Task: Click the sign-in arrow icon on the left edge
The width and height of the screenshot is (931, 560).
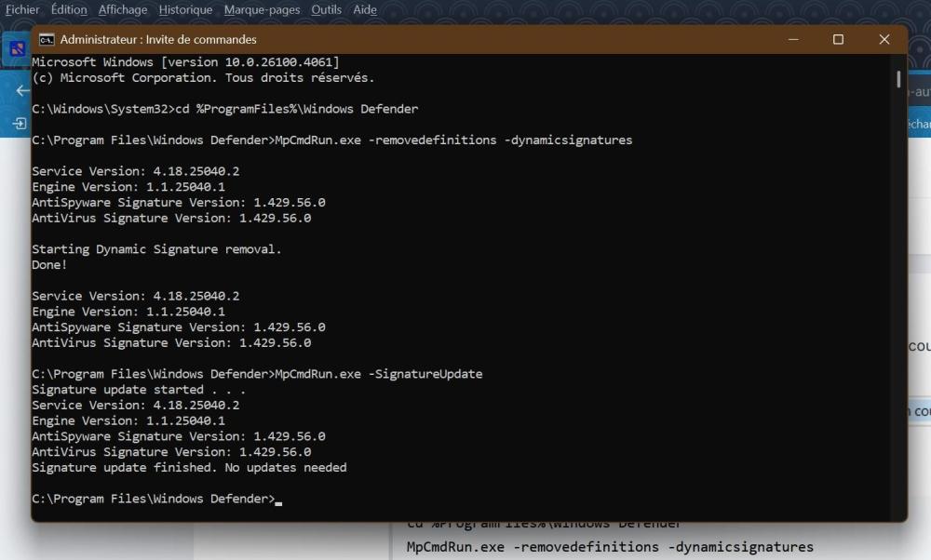Action: 19,123
